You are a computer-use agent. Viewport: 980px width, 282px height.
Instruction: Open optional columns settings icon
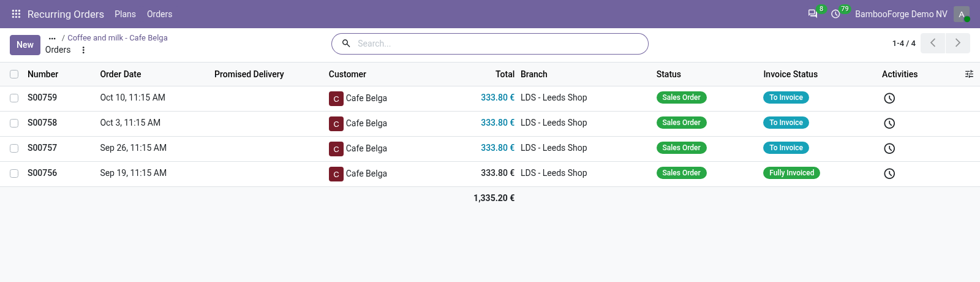(969, 74)
